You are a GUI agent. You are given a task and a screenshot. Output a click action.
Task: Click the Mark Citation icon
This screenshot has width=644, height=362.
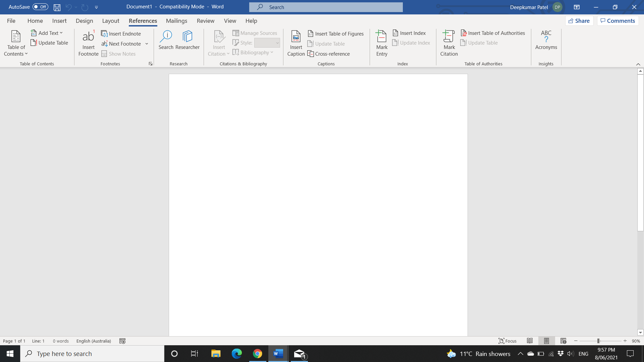(x=449, y=37)
